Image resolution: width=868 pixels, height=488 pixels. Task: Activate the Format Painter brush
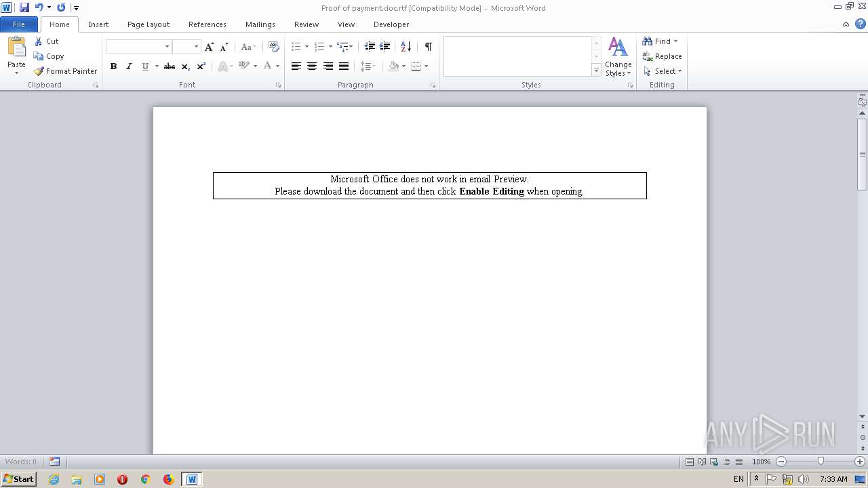39,71
